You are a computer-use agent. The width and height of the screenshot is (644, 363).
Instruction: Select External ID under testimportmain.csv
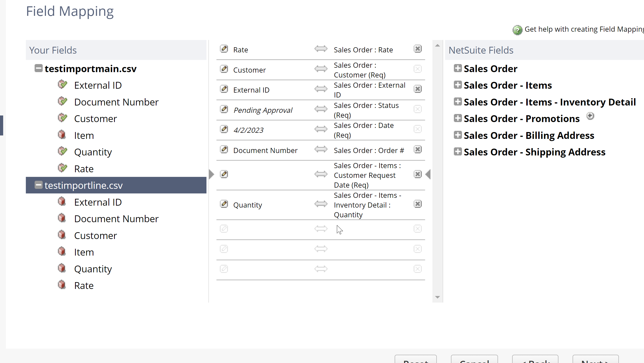click(x=98, y=85)
